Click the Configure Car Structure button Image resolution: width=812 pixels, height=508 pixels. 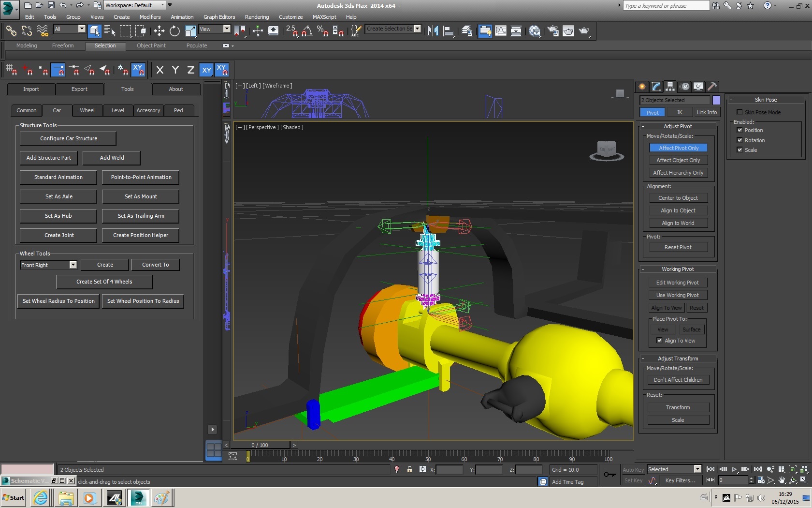(68, 138)
